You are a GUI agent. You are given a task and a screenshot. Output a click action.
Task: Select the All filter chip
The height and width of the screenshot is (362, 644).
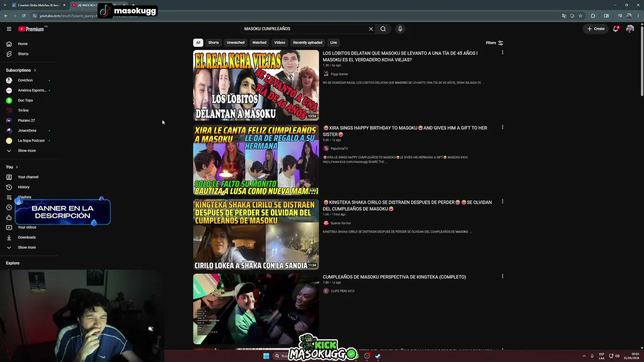pyautogui.click(x=198, y=43)
